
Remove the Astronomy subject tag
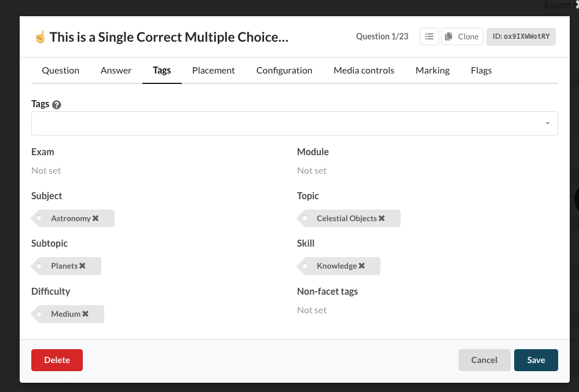click(96, 218)
